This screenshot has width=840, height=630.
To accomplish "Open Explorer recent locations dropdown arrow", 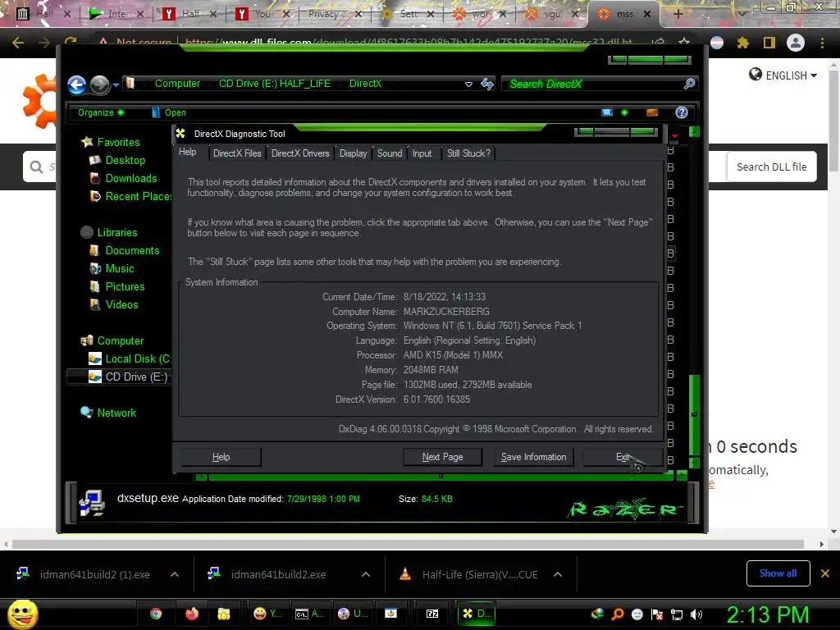I will [x=116, y=84].
